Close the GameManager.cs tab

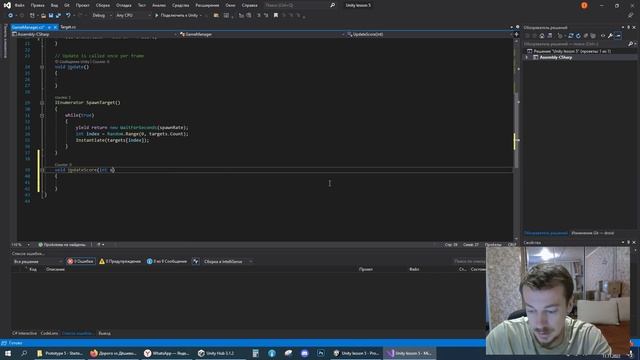point(55,27)
